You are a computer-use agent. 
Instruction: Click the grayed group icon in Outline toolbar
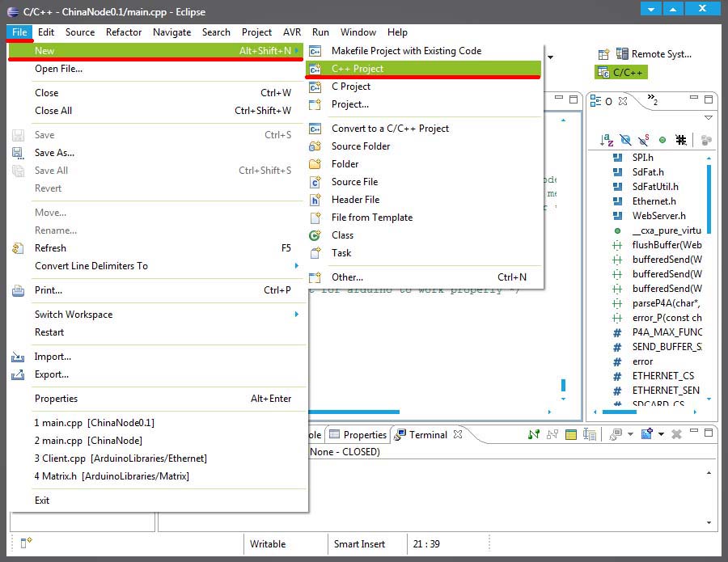pyautogui.click(x=706, y=140)
